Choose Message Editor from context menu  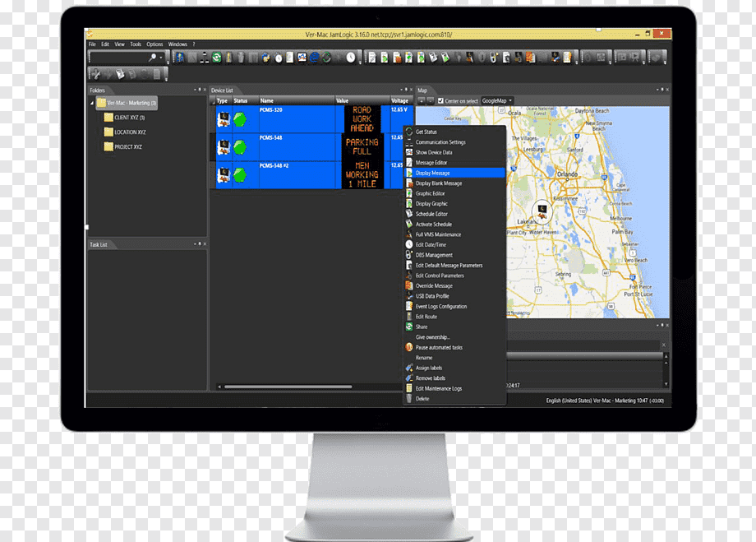pyautogui.click(x=454, y=163)
